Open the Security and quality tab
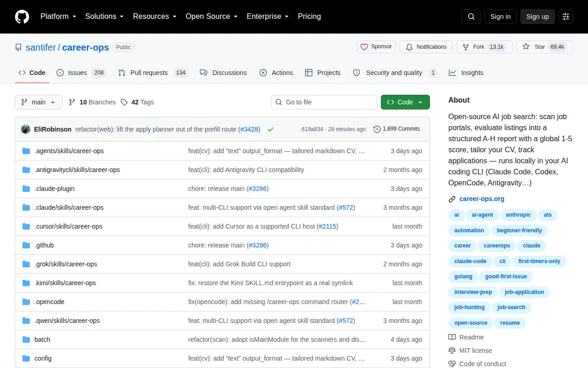 395,73
